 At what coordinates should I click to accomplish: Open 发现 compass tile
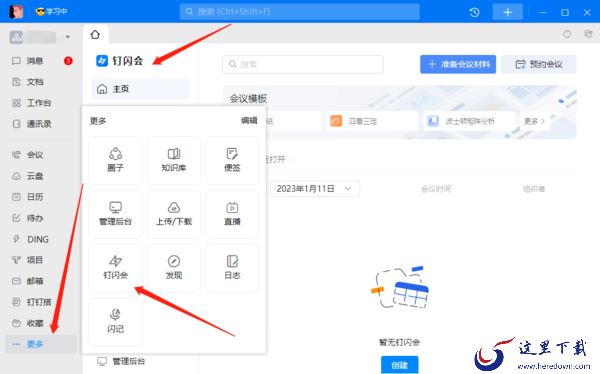point(174,268)
